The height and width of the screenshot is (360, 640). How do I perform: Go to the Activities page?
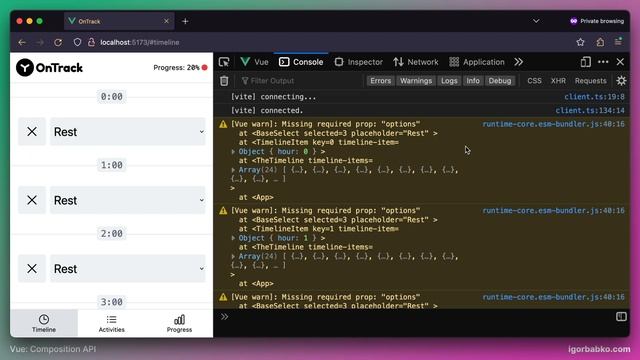[x=111, y=323]
